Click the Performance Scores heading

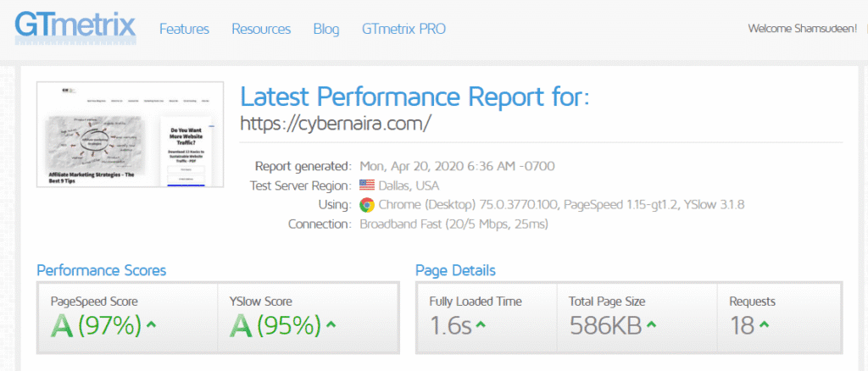(x=102, y=270)
